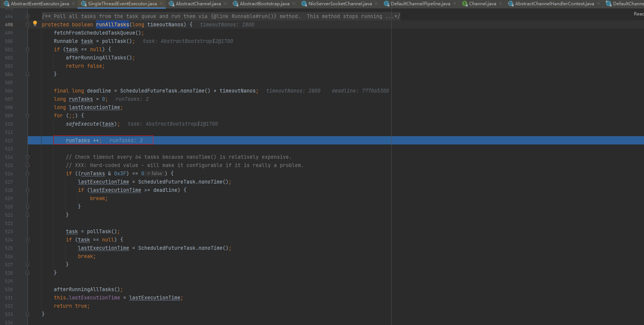This screenshot has height=325, width=644.
Task: Click line number 523 in the gutter
Action: pos(9,232)
